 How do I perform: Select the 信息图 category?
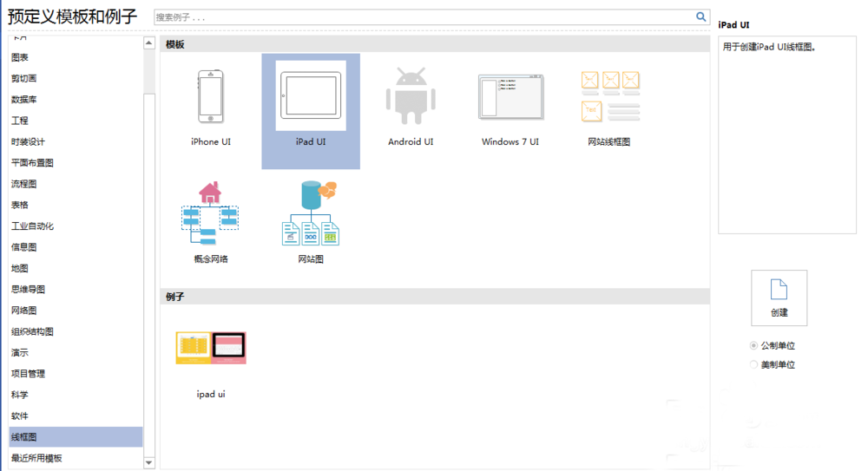point(76,247)
